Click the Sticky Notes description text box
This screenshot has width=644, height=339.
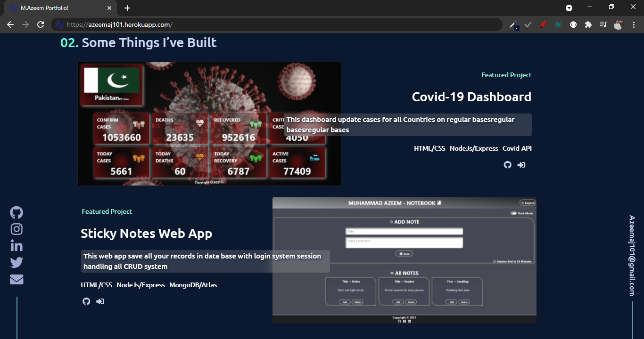[x=205, y=261]
